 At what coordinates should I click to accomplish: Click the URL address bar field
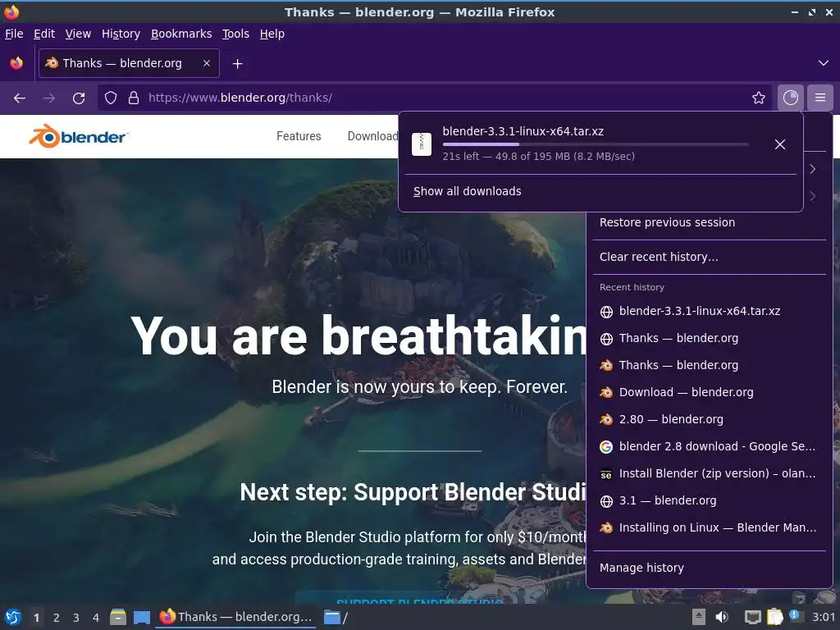point(434,98)
